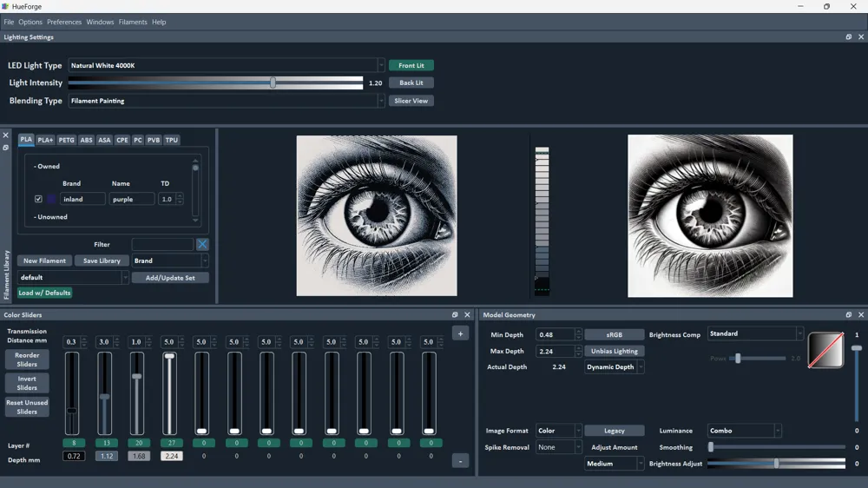The width and height of the screenshot is (868, 488).
Task: Toggle the sRGB button
Action: pos(614,334)
